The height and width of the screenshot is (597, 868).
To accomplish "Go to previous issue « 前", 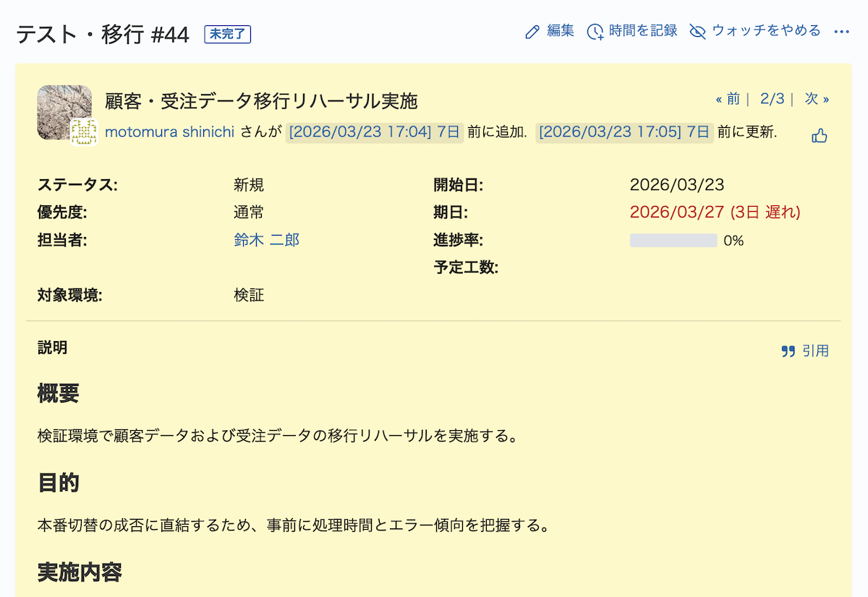I will point(728,99).
